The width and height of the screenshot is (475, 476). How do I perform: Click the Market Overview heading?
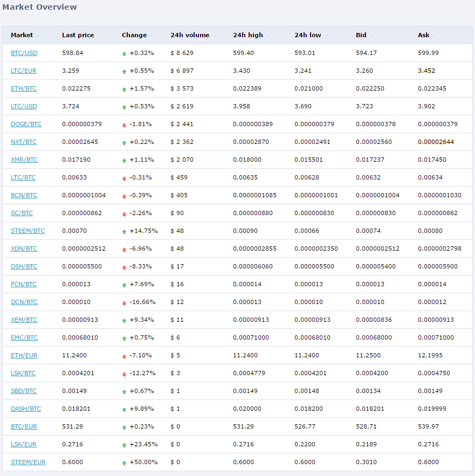click(39, 7)
